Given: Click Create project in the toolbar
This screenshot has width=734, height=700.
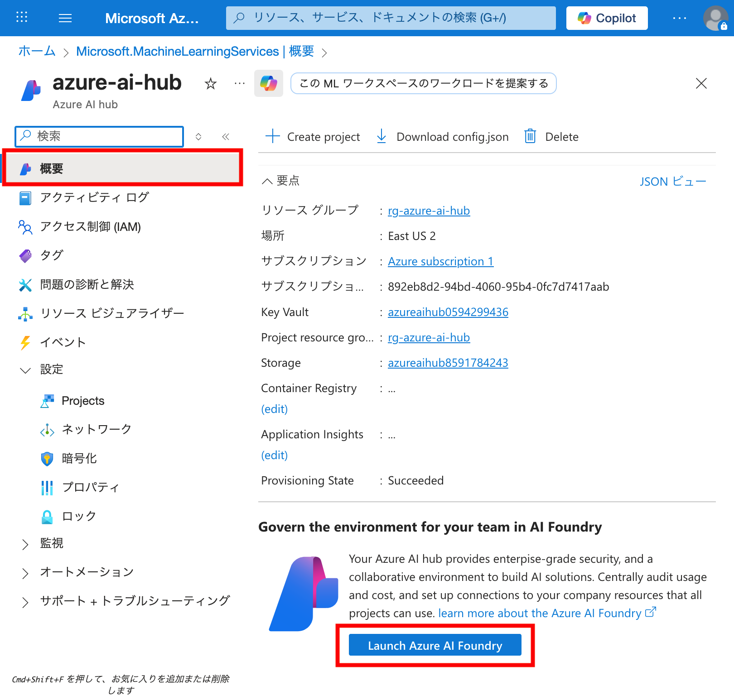Looking at the screenshot, I should pyautogui.click(x=313, y=136).
